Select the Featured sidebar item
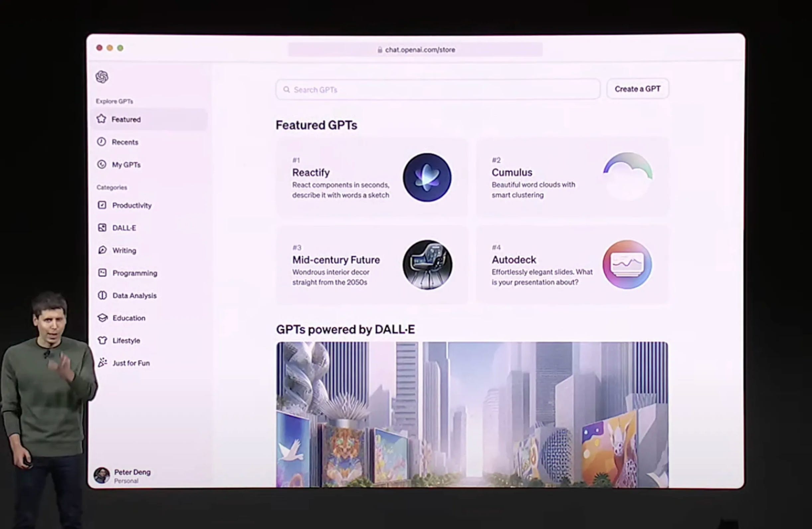The width and height of the screenshot is (812, 529). coord(126,119)
